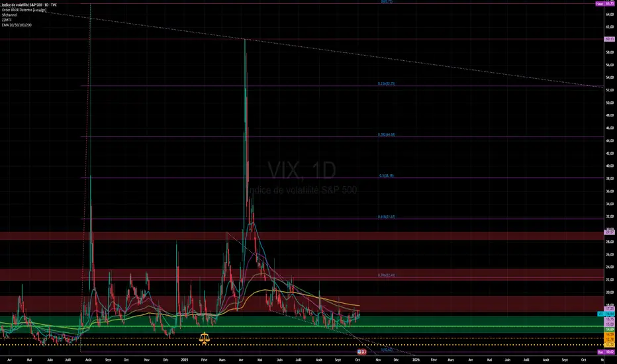Click the green 14,69 price tag
Viewport: 617px width, 364px height.
(x=610, y=330)
